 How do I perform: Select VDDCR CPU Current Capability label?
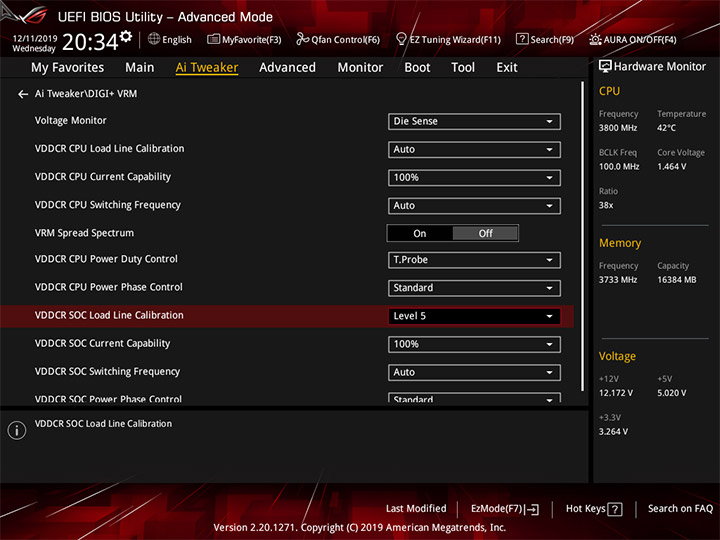[103, 177]
